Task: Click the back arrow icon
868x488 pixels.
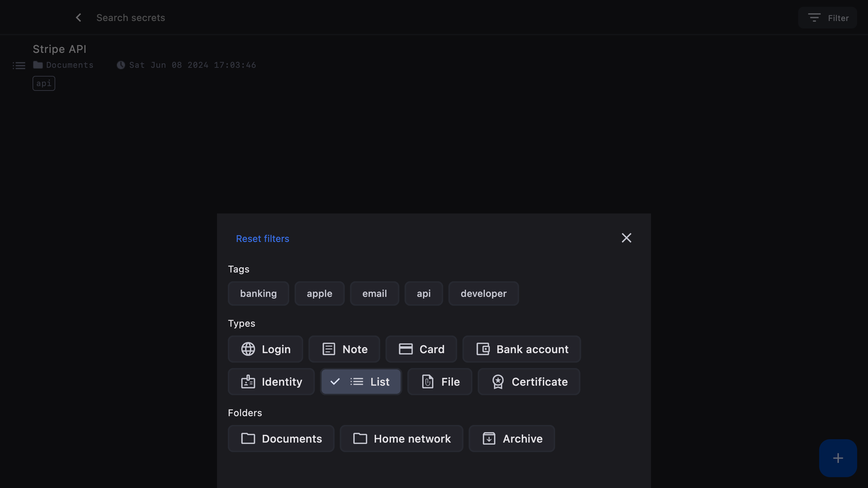Action: point(78,18)
